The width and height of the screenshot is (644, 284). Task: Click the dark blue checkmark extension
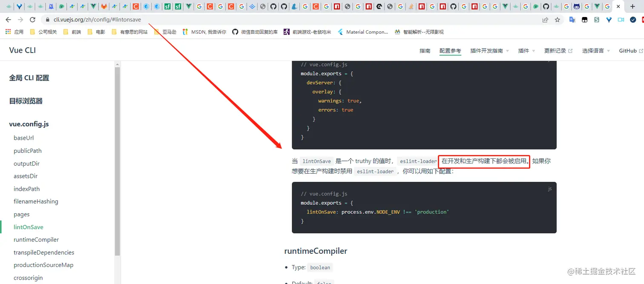[x=633, y=20]
